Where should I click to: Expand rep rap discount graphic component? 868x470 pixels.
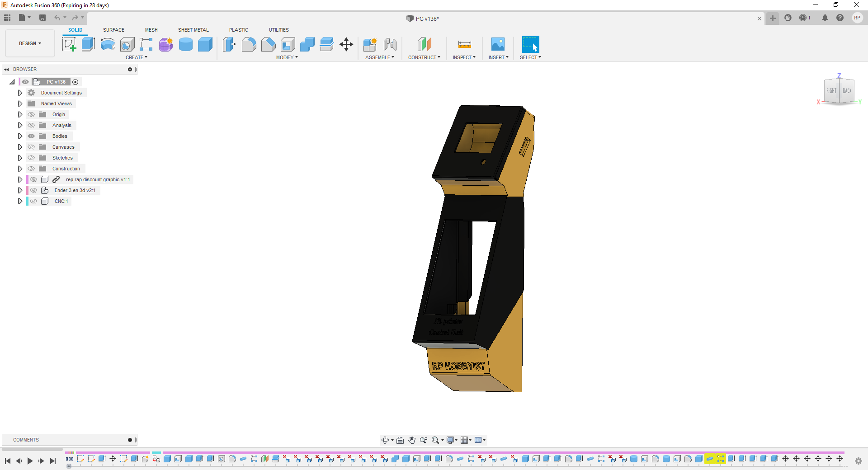20,179
